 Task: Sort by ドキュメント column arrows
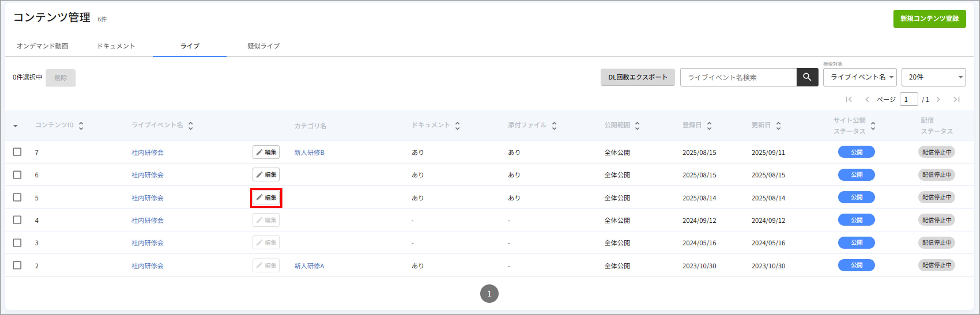click(x=457, y=126)
